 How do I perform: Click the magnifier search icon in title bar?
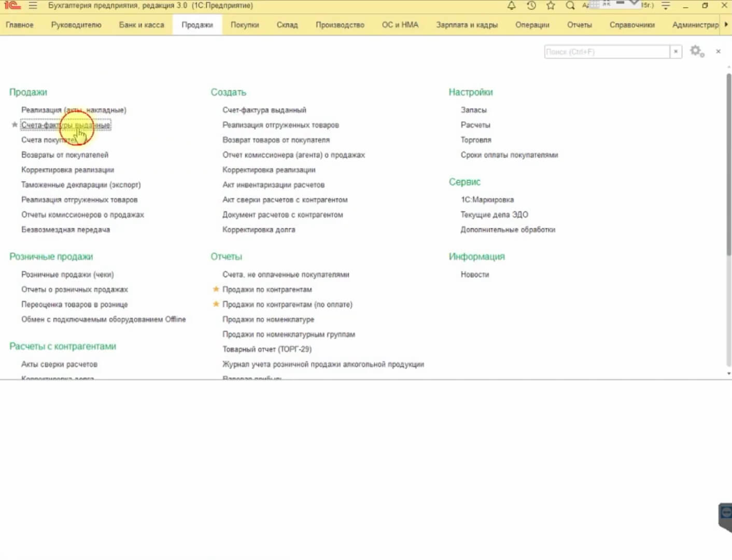[570, 6]
